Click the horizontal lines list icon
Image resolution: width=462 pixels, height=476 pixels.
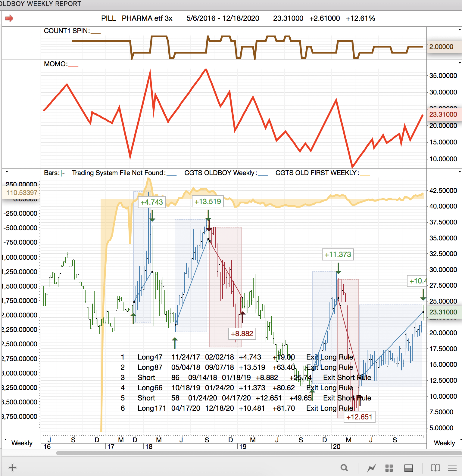(452, 468)
